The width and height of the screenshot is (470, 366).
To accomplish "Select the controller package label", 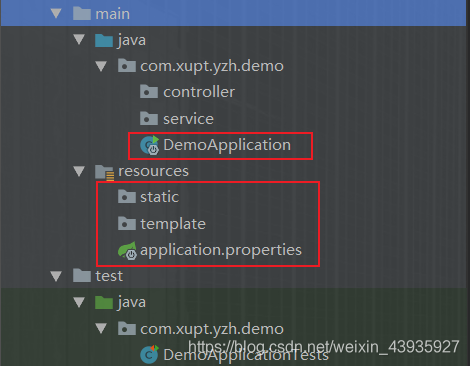I will click(199, 92).
